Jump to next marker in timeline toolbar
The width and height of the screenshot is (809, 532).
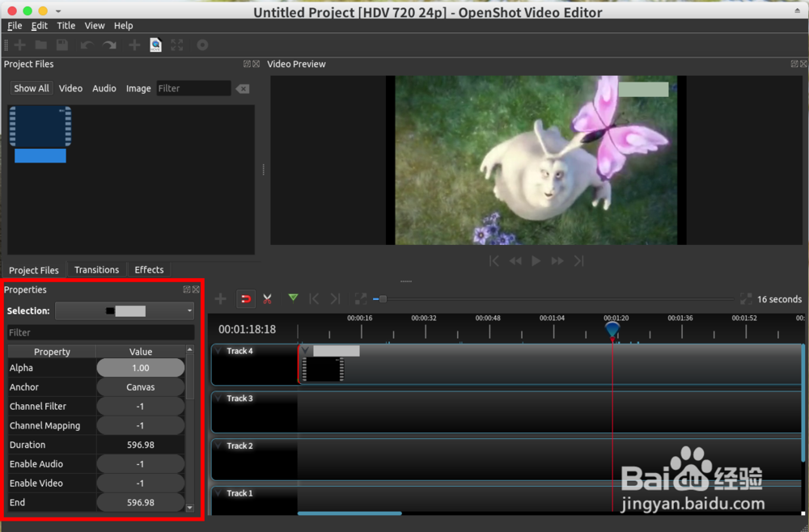click(x=336, y=298)
